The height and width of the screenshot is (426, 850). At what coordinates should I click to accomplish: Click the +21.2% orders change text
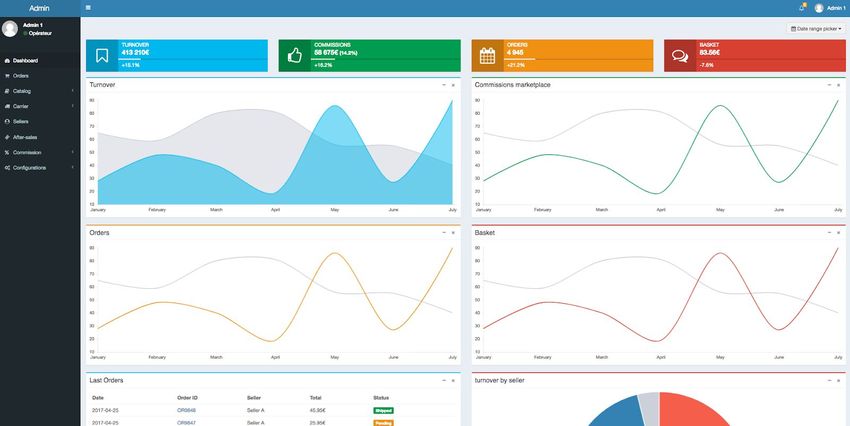pyautogui.click(x=516, y=65)
